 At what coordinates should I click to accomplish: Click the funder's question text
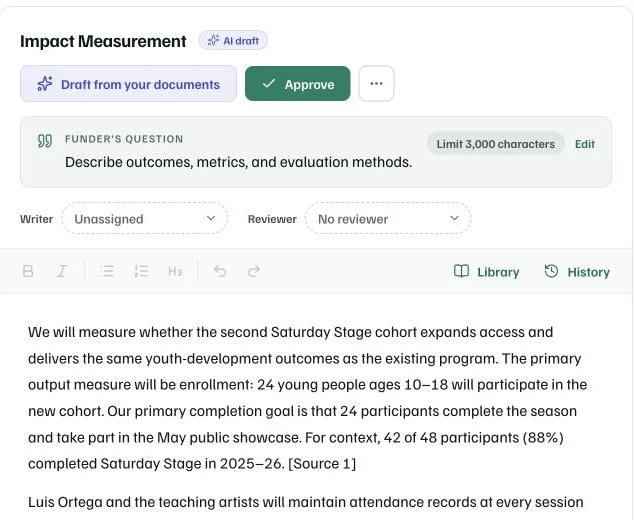coord(239,162)
